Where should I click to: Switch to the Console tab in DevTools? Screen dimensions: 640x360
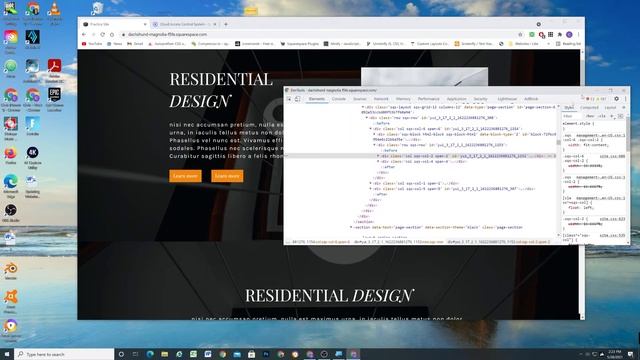tap(339, 99)
